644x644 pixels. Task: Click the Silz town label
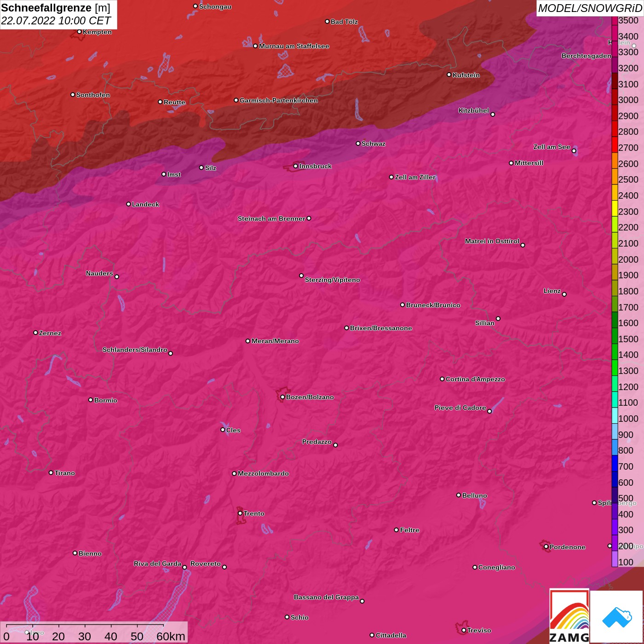tap(211, 168)
